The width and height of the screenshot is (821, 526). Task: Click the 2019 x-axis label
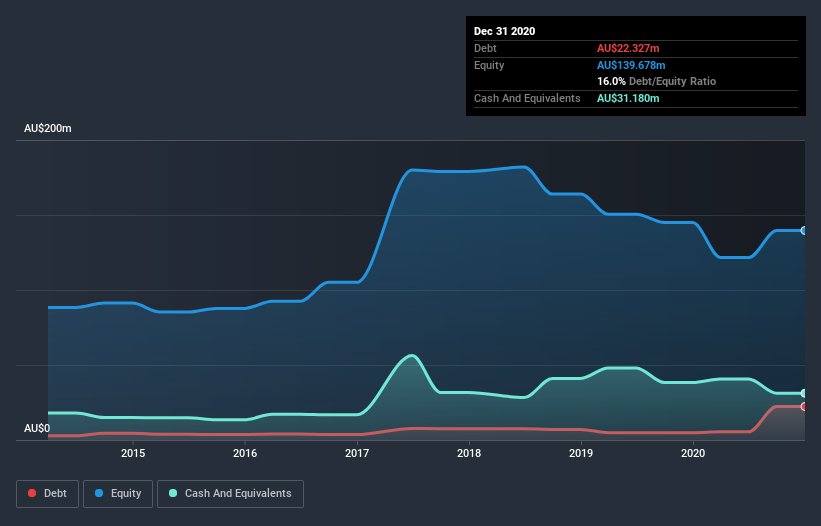(581, 453)
